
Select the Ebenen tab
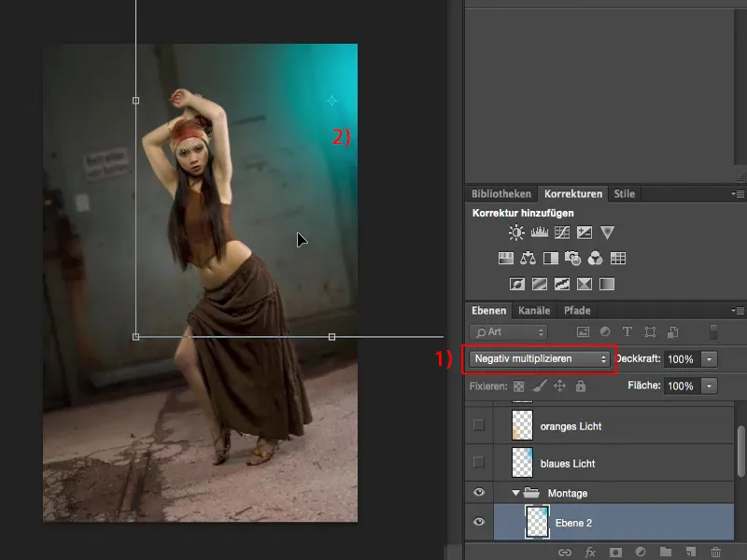click(x=488, y=311)
